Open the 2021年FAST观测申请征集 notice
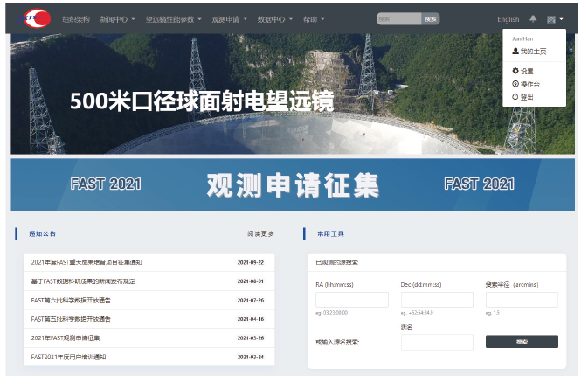588x382 pixels. coord(149,337)
